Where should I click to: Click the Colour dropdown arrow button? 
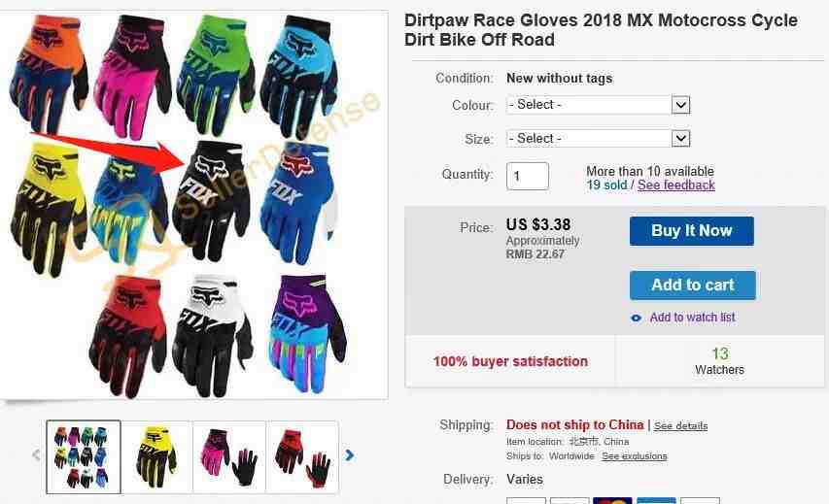click(681, 105)
